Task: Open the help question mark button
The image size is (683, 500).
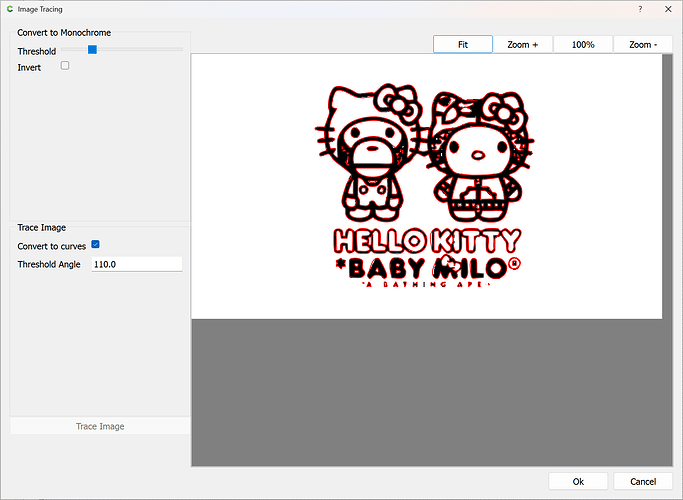Action: 640,9
